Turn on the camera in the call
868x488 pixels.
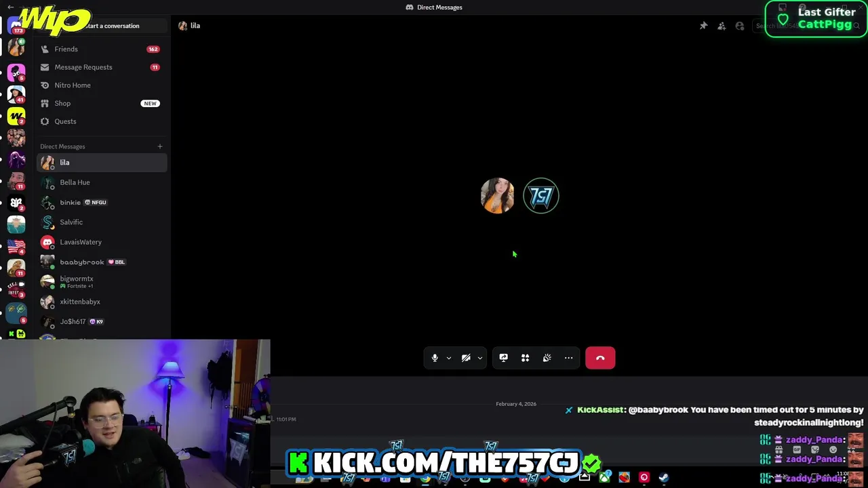[x=466, y=358]
